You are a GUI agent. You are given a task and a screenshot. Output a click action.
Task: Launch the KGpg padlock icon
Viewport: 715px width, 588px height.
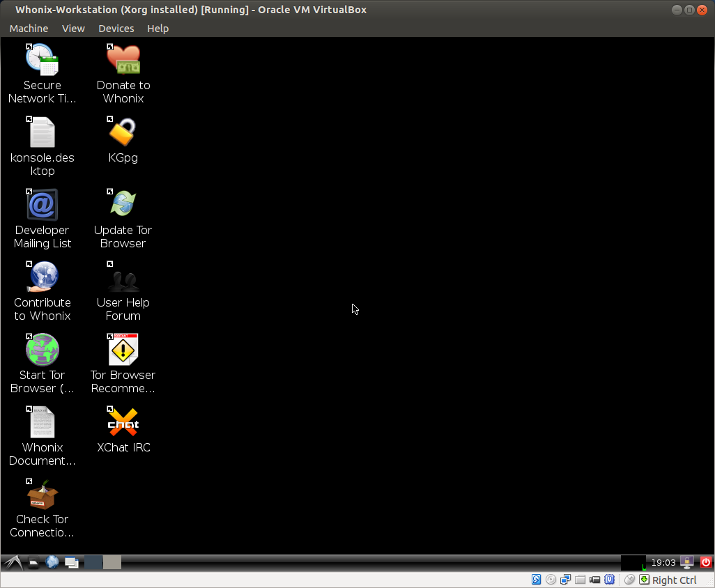pyautogui.click(x=123, y=132)
